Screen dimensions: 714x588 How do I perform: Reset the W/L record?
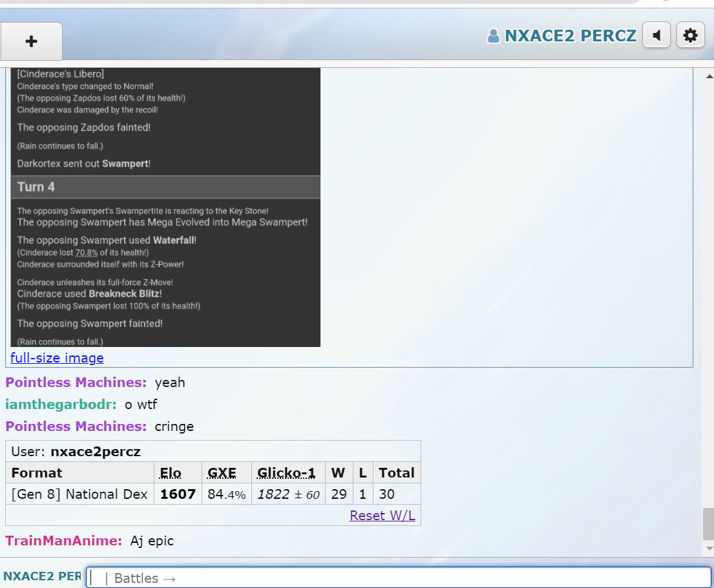click(382, 515)
